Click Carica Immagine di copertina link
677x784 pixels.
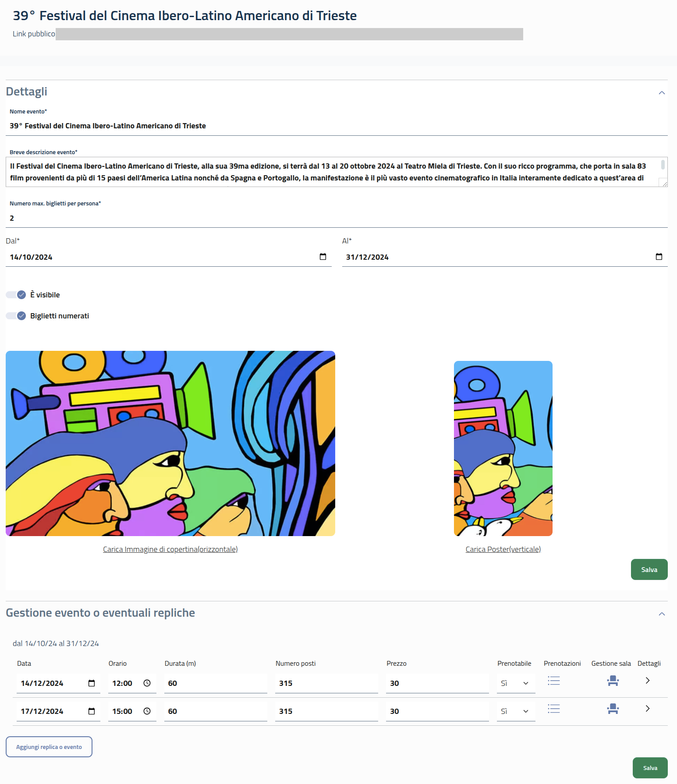click(x=170, y=549)
